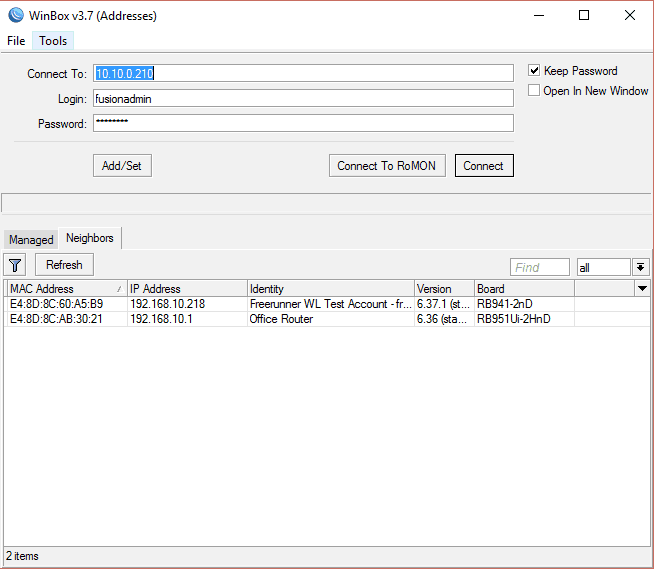Select MAC address E4:8D:8C:AB:30:21
Image resolution: width=654 pixels, height=569 pixels.
click(56, 319)
